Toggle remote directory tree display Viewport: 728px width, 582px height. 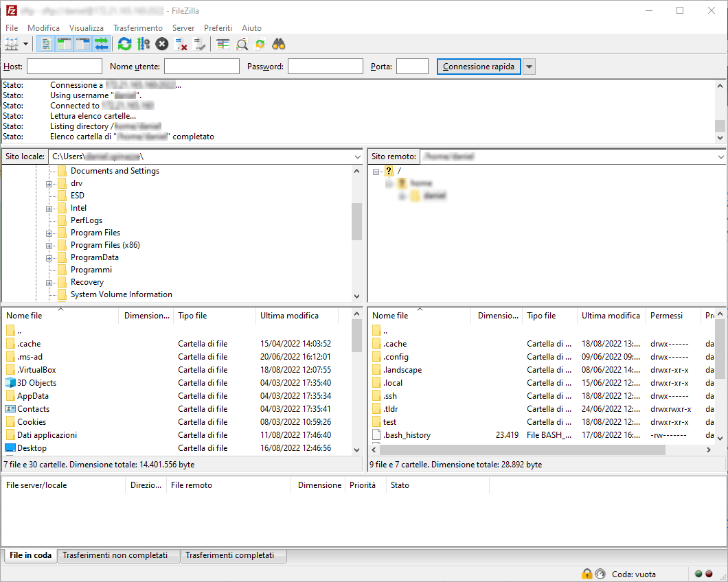[82, 45]
